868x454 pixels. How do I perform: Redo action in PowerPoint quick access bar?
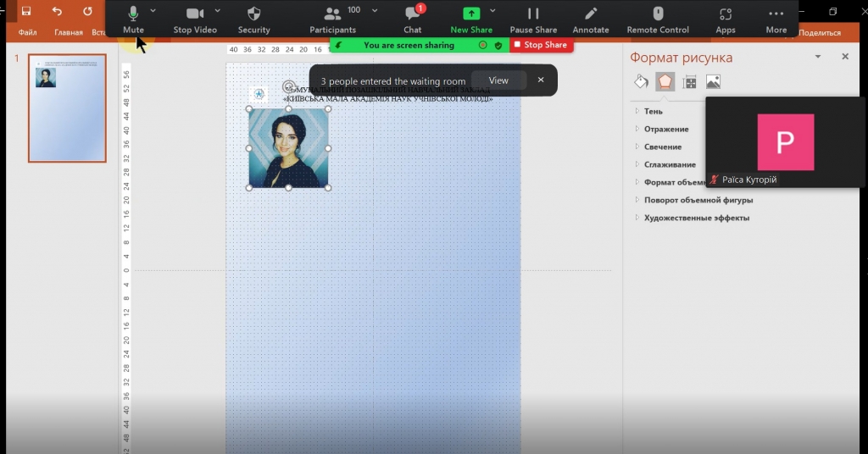coord(87,11)
